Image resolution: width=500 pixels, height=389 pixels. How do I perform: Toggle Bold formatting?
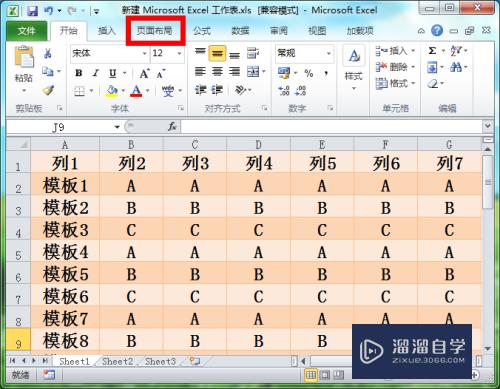[79, 73]
